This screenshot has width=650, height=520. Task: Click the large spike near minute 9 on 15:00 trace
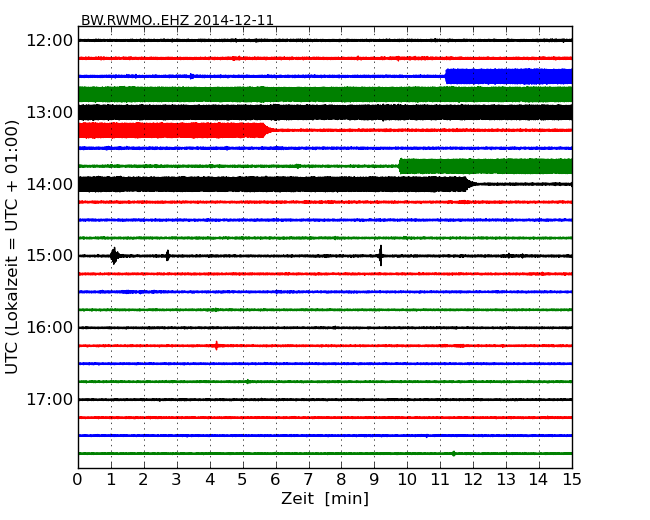pyautogui.click(x=381, y=256)
